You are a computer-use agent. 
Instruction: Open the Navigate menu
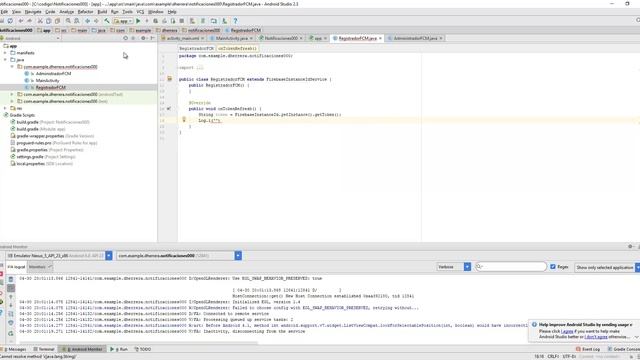33,12
